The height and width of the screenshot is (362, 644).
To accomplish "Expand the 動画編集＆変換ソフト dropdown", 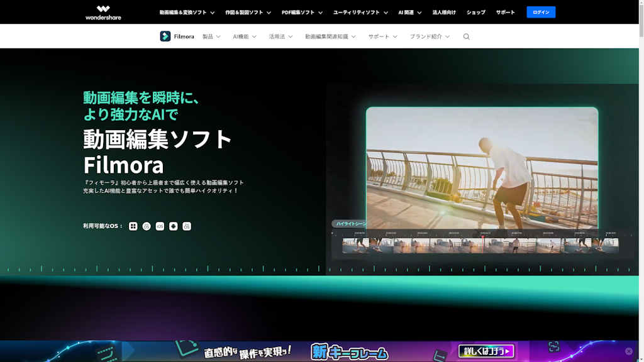I will click(x=187, y=13).
